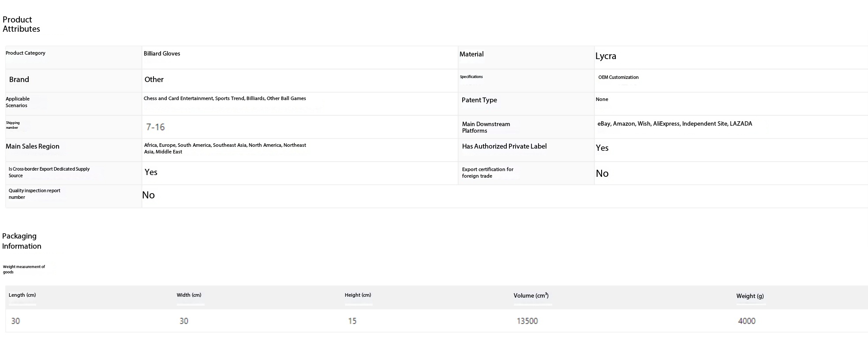
Task: Click the Product Attributes heading
Action: tap(21, 24)
